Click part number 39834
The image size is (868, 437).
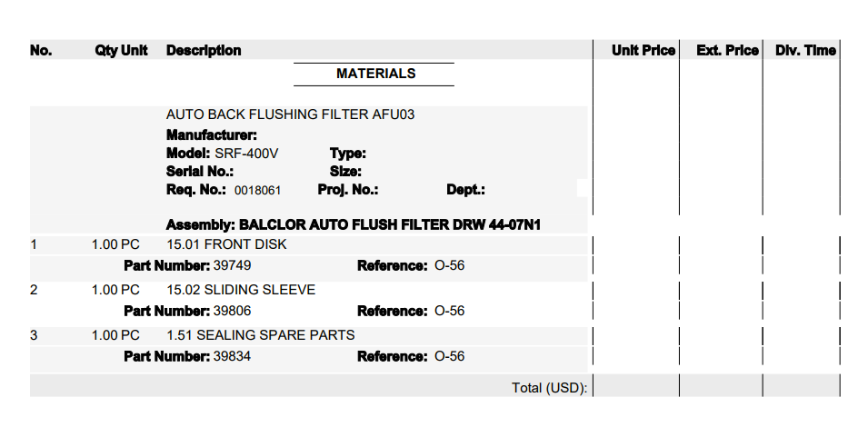(232, 356)
